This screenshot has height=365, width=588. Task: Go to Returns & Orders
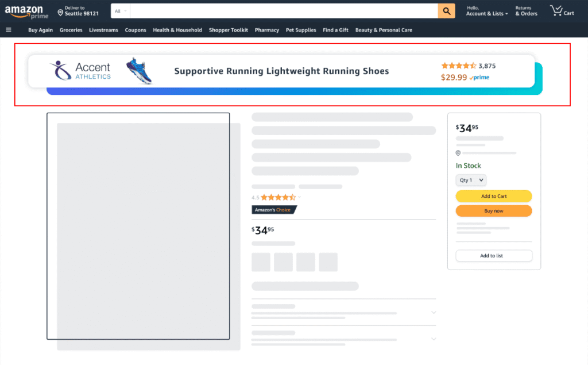pos(526,11)
